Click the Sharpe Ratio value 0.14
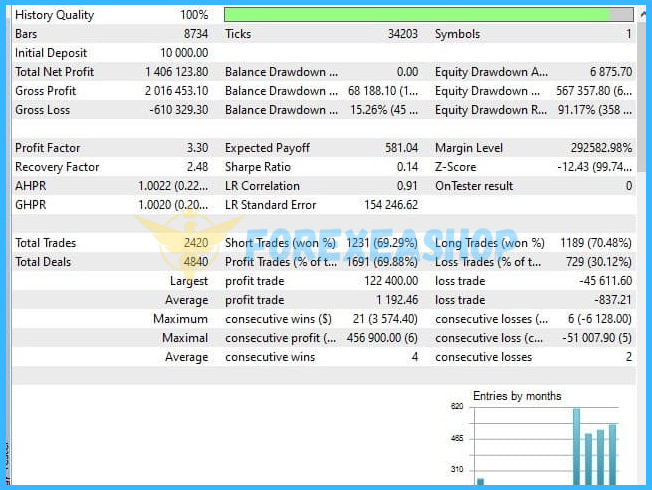The width and height of the screenshot is (652, 490). point(407,167)
